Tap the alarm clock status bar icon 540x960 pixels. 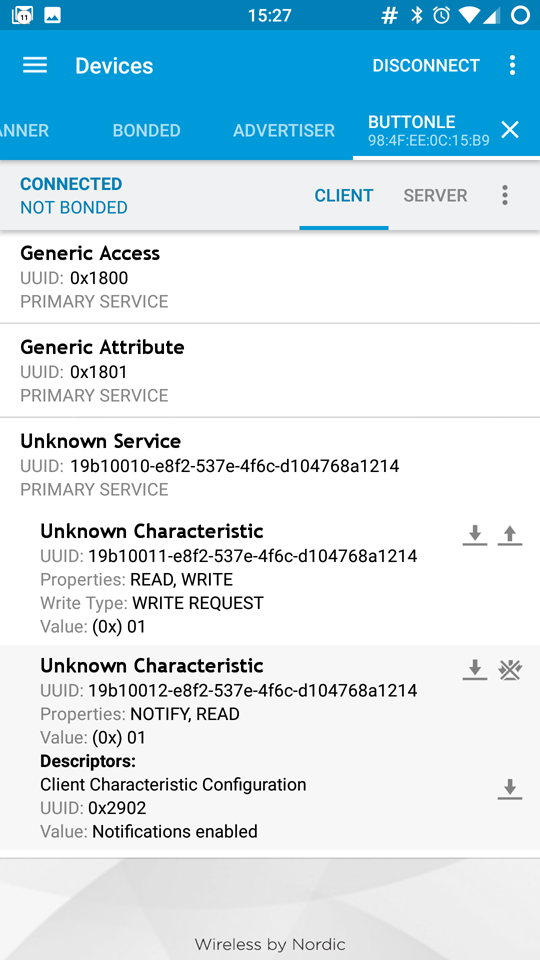441,15
